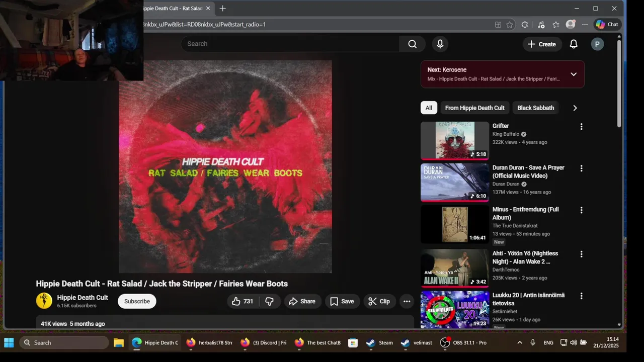Switch to herbalist78 Firefox taskbar window
This screenshot has width=644, height=362.
pyautogui.click(x=209, y=343)
